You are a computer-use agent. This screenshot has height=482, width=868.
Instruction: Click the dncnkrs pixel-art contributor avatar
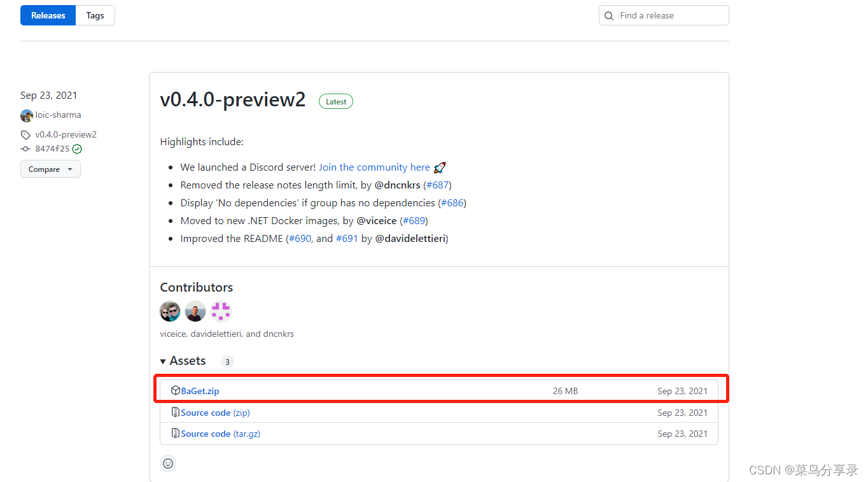tap(221, 311)
